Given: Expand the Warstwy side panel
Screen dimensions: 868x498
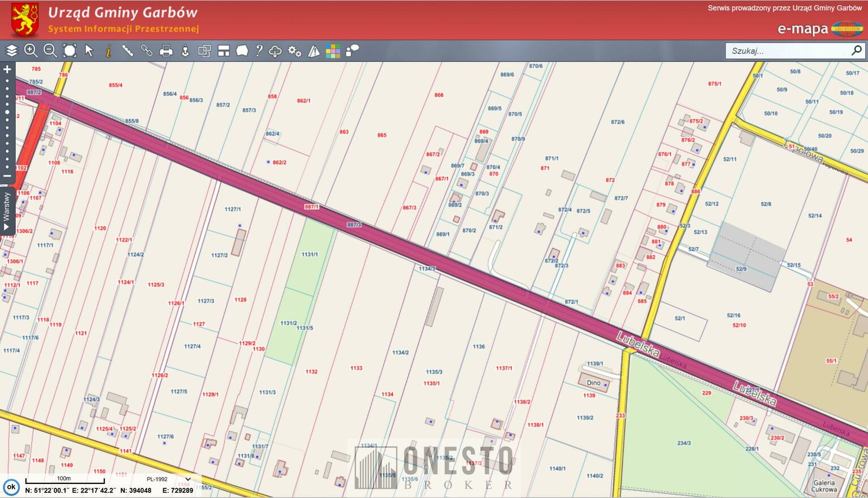Looking at the screenshot, I should click(x=7, y=211).
